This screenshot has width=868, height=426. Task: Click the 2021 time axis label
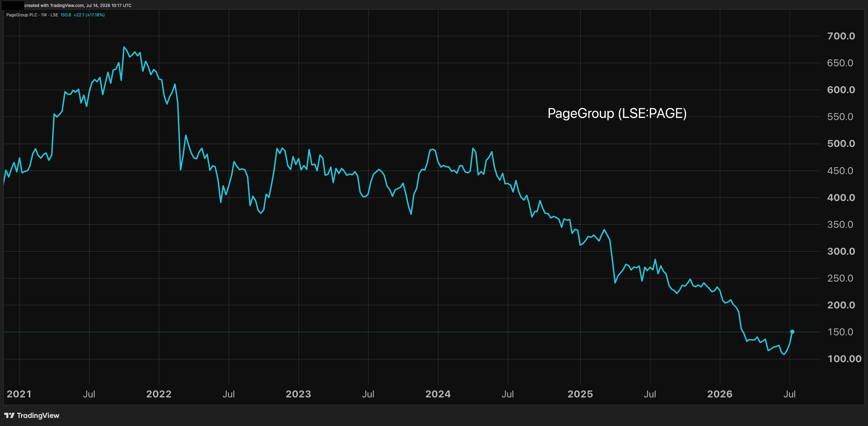[19, 394]
